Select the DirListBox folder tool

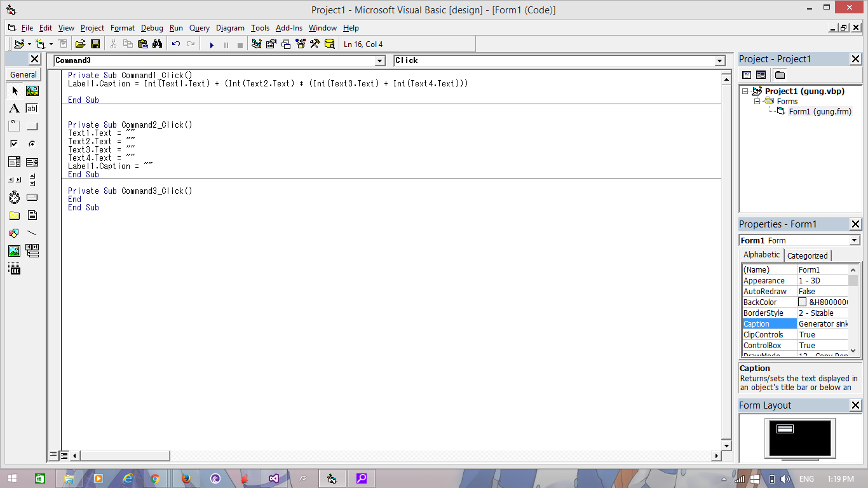(15, 215)
